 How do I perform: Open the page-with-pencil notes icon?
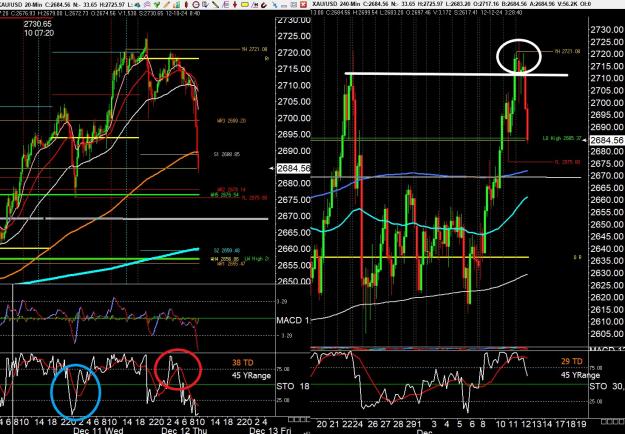point(205,5)
